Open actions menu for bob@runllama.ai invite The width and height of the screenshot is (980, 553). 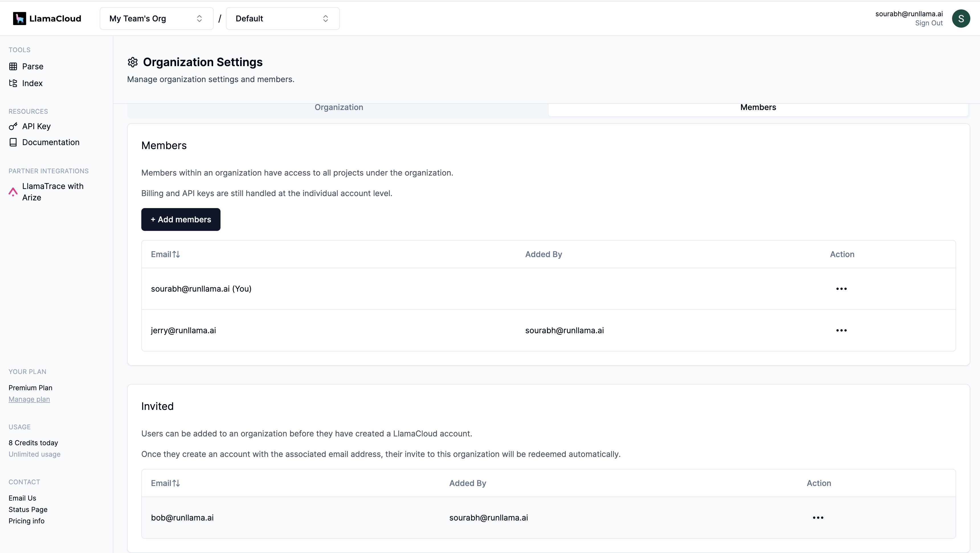point(818,518)
